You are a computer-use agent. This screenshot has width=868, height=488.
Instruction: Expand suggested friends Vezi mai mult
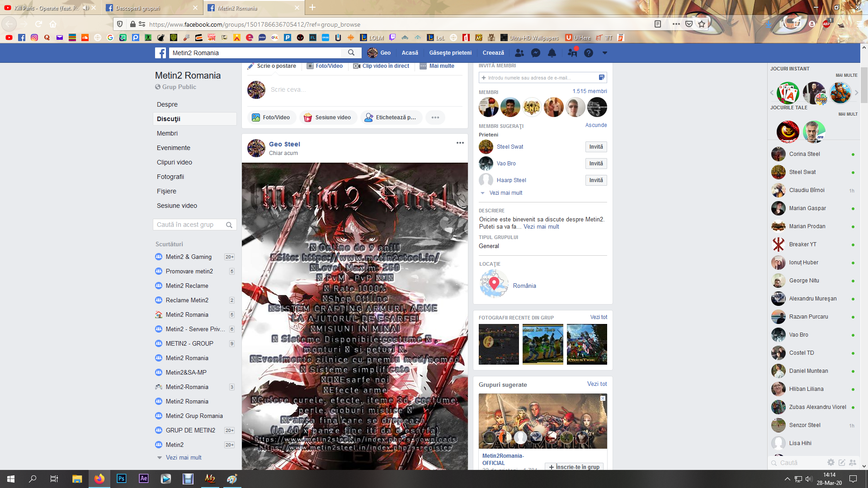pos(505,193)
